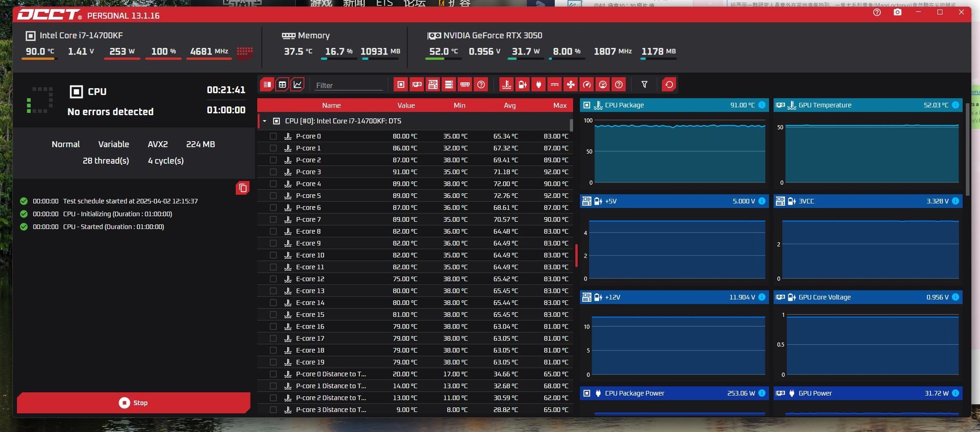Toggle the current readings filter
The height and width of the screenshot is (432, 980).
click(x=555, y=85)
